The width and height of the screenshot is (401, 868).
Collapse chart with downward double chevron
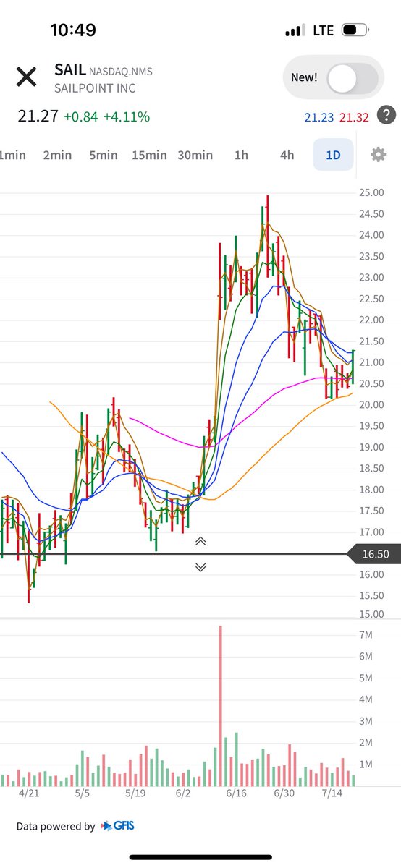tap(200, 567)
